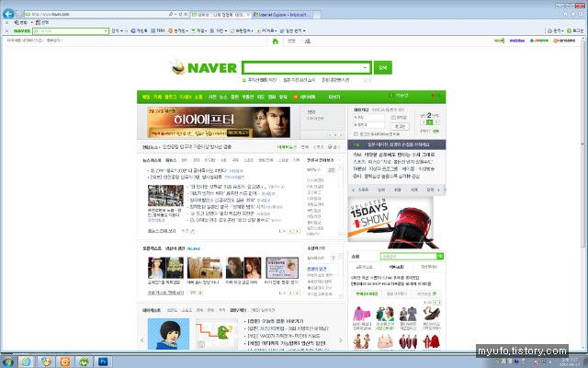The height and width of the screenshot is (368, 588).
Task: Click the settings item at NAVER toolbar right
Action: [555, 30]
